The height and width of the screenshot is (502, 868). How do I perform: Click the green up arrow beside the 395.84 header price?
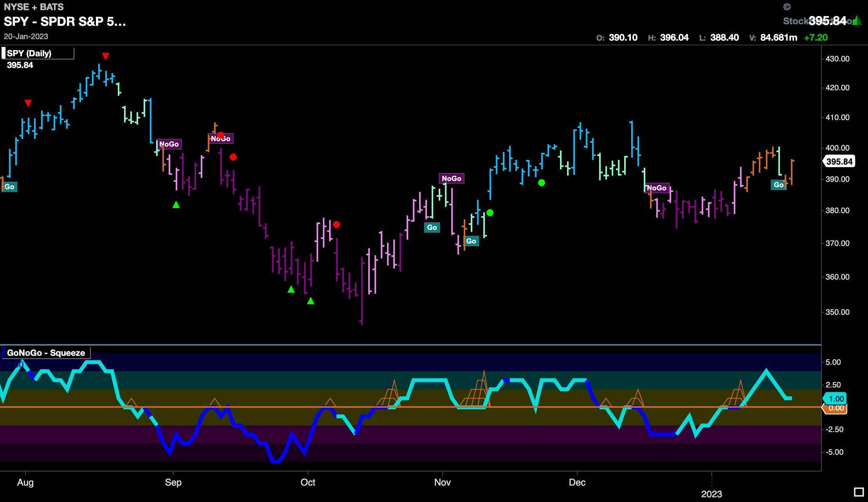point(857,20)
